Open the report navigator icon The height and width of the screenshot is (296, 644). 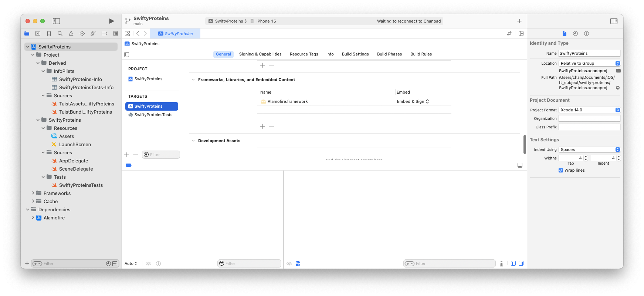115,33
